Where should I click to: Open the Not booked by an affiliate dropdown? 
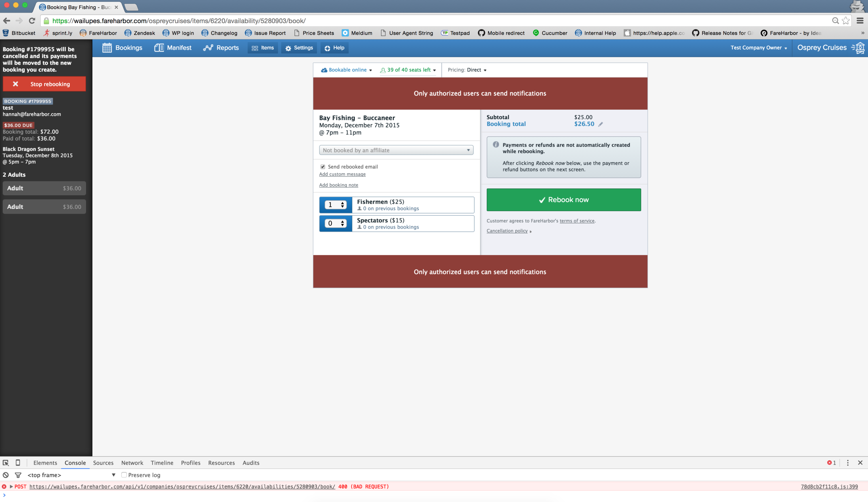pyautogui.click(x=396, y=150)
